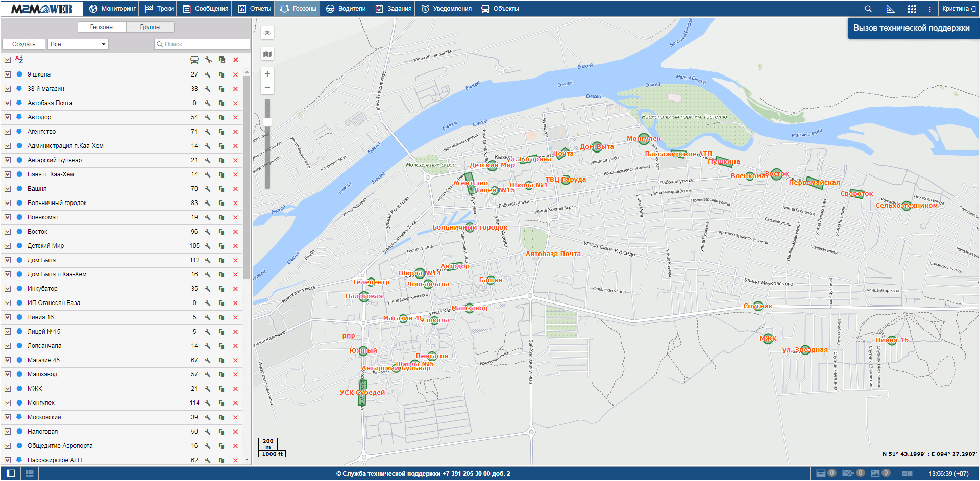
Task: Open the ruler measurement tool icon
Action: pyautogui.click(x=890, y=9)
